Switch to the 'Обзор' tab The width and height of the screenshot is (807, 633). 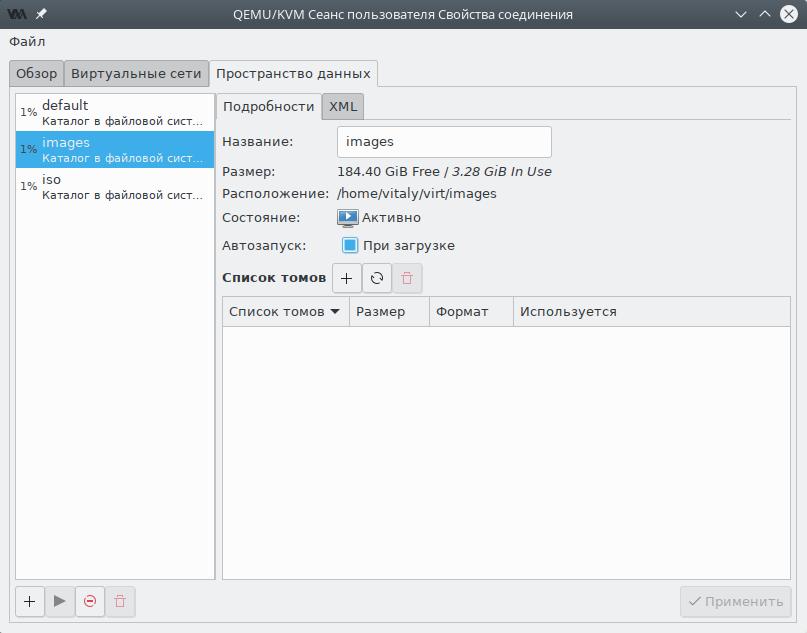37,73
